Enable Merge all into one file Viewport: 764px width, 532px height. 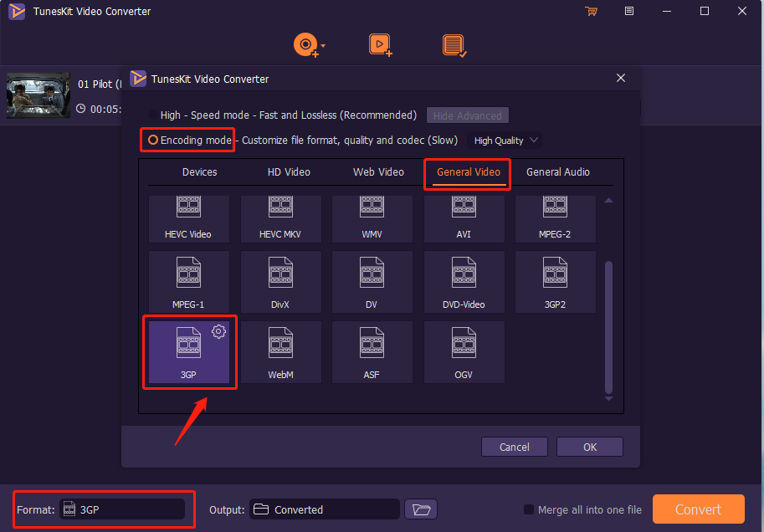click(x=528, y=509)
